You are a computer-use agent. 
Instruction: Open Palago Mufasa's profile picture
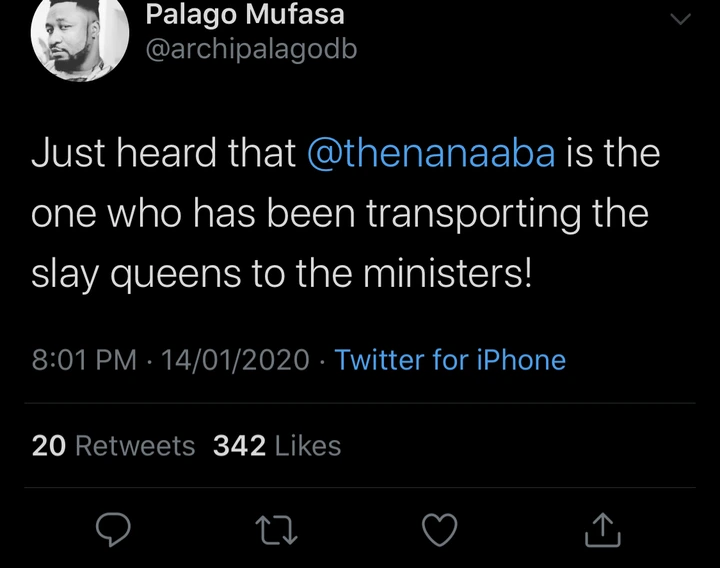[80, 38]
